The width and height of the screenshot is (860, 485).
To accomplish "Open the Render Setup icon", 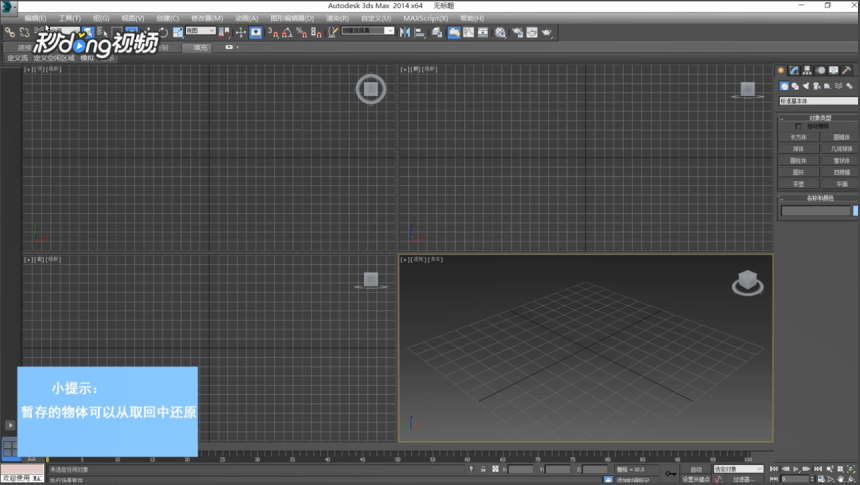I will click(x=518, y=32).
